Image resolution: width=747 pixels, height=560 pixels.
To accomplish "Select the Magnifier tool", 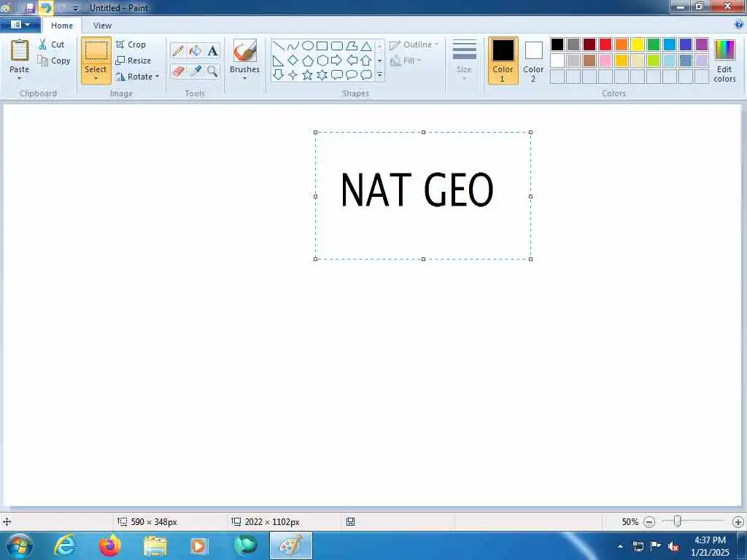I will point(212,71).
